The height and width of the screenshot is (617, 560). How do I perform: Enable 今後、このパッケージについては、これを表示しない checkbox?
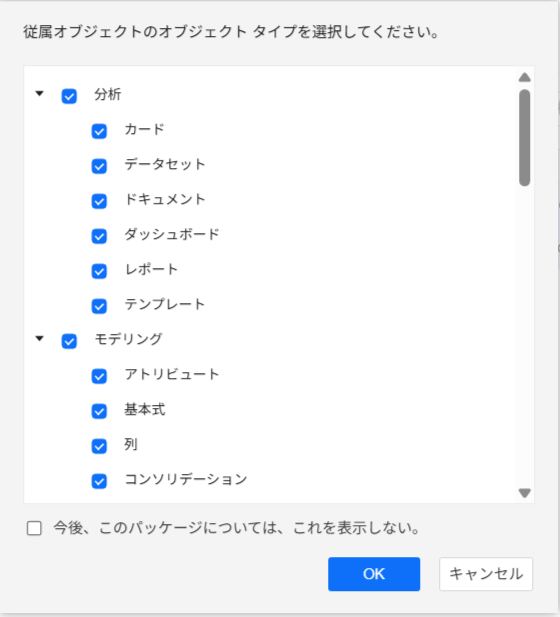34,528
